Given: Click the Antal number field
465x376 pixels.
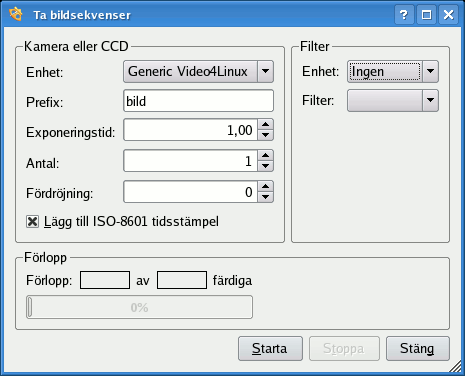Looking at the screenshot, I should point(190,161).
